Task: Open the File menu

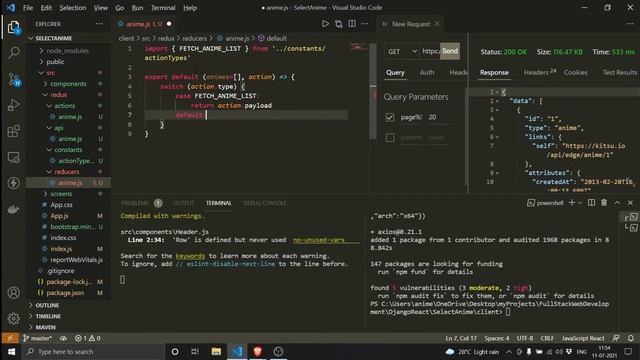Action: point(28,8)
